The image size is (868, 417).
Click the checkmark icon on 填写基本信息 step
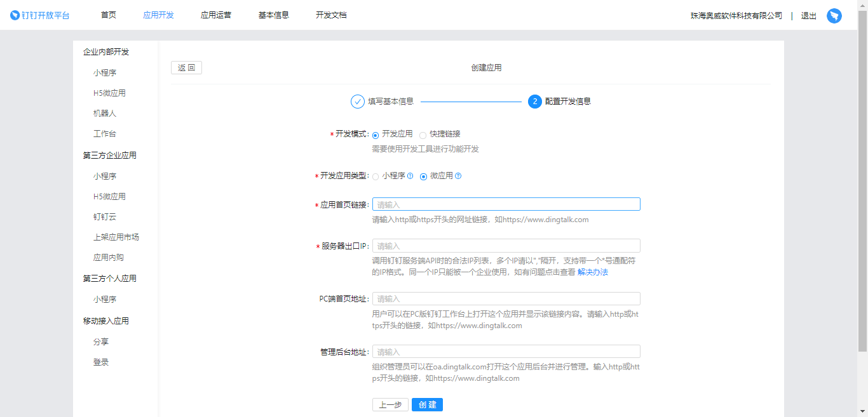pos(356,101)
